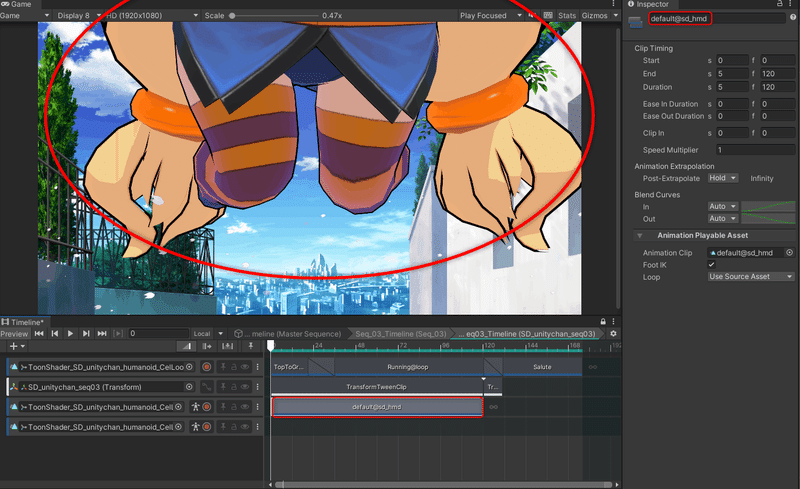
Task: Mute default@sd_hmd track with eye icon
Action: coord(245,407)
